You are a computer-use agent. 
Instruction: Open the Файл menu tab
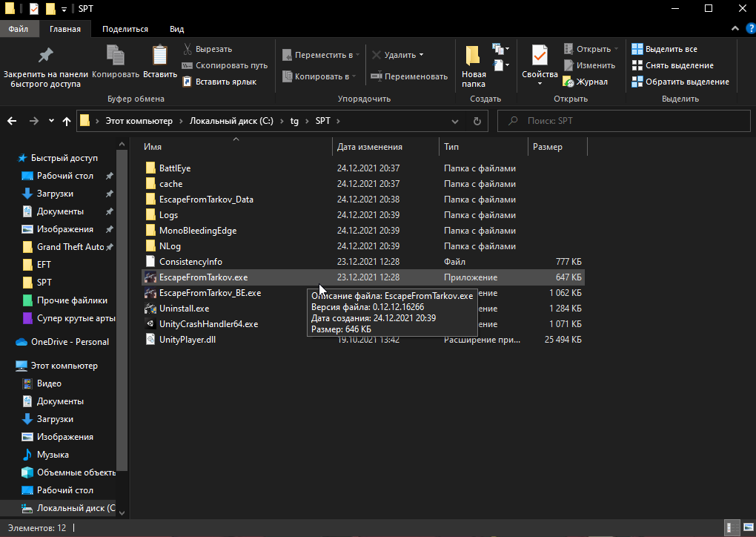[x=19, y=29]
